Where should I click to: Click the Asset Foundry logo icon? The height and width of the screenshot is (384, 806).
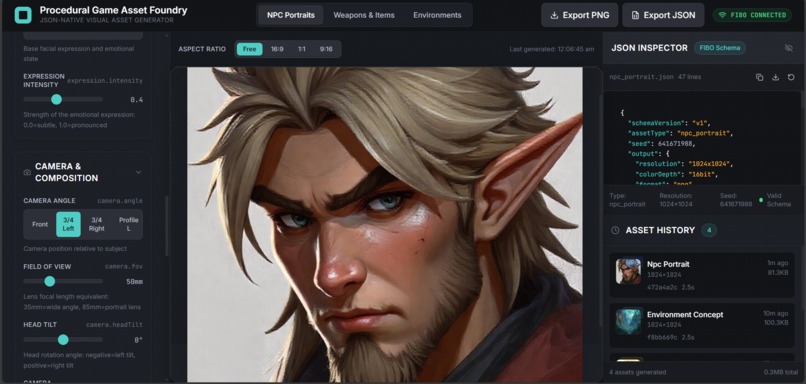(x=23, y=15)
